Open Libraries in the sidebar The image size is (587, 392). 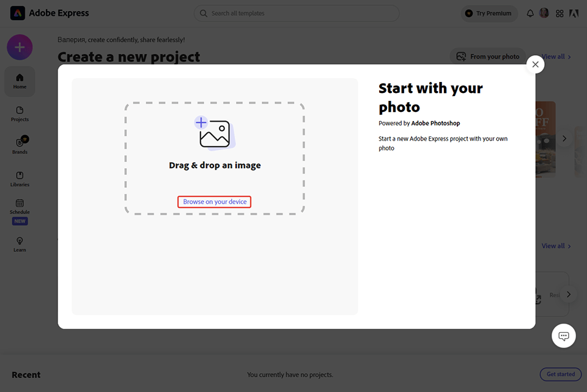point(20,179)
